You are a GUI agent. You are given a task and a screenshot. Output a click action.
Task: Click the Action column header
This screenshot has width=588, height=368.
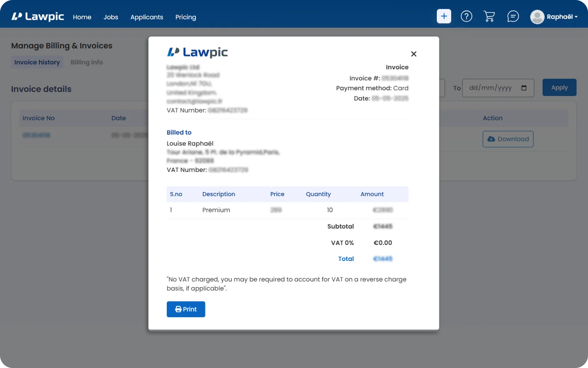point(493,118)
